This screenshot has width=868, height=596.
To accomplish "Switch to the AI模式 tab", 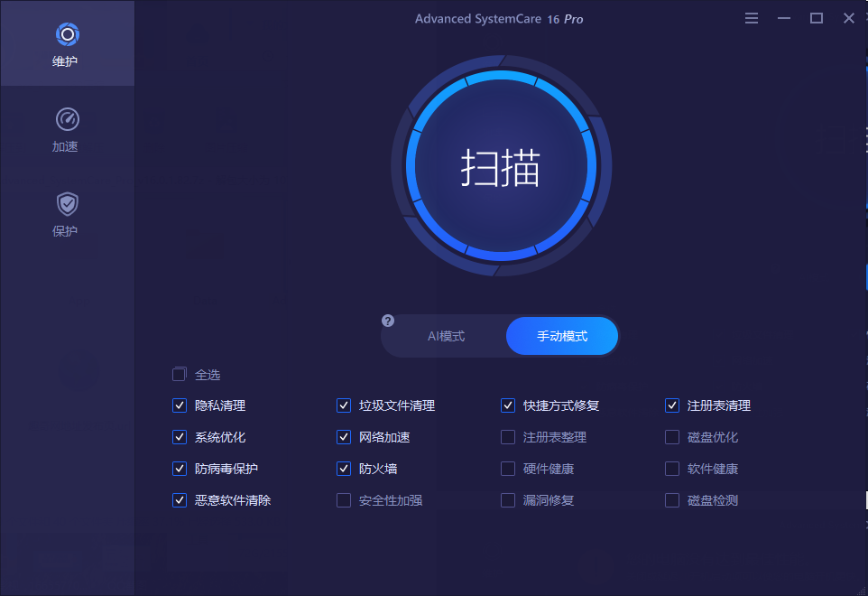I will [x=448, y=335].
